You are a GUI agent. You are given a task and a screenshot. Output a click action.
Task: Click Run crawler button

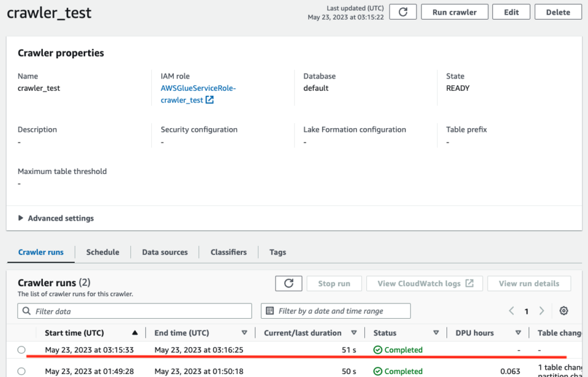[454, 12]
